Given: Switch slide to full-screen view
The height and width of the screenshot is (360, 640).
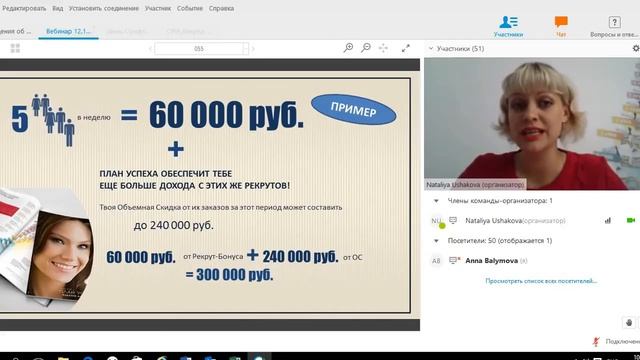Looking at the screenshot, I should pos(405,48).
